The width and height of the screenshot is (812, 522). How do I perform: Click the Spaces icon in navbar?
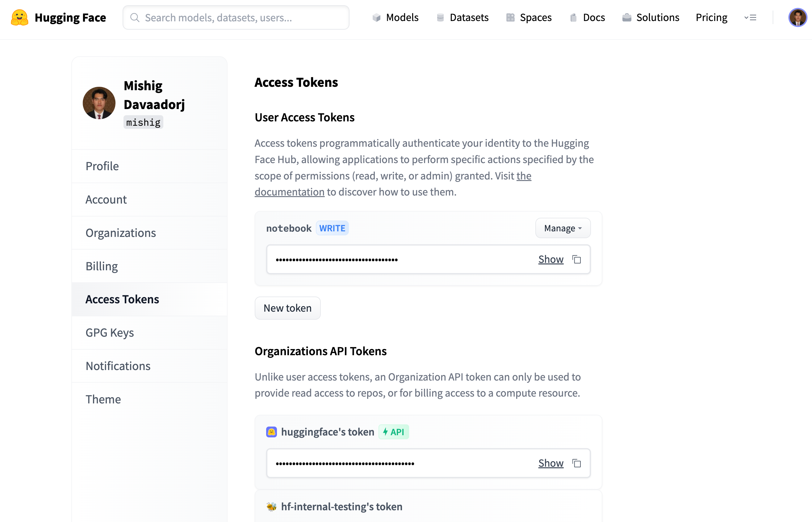coord(510,18)
